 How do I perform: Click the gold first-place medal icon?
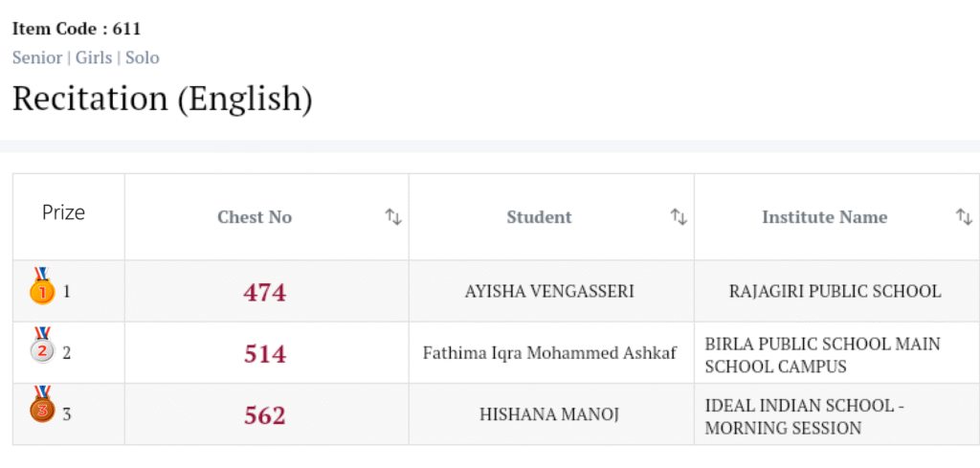pyautogui.click(x=42, y=286)
